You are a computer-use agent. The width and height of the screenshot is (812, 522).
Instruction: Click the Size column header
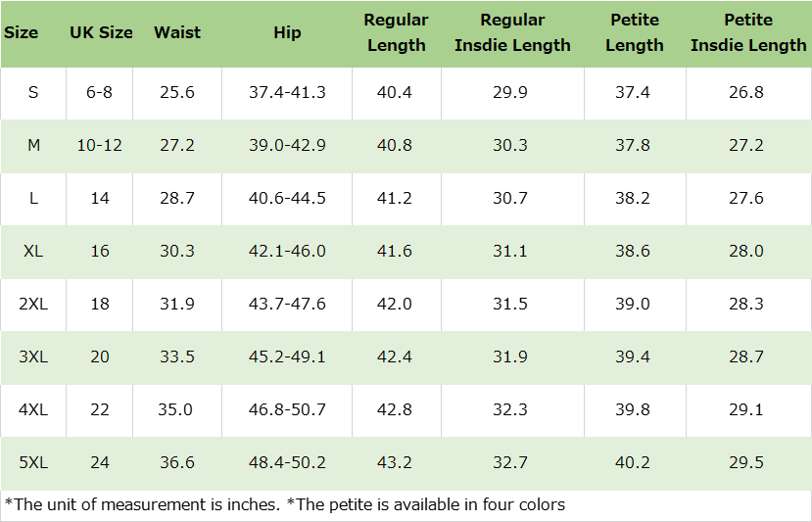22,32
